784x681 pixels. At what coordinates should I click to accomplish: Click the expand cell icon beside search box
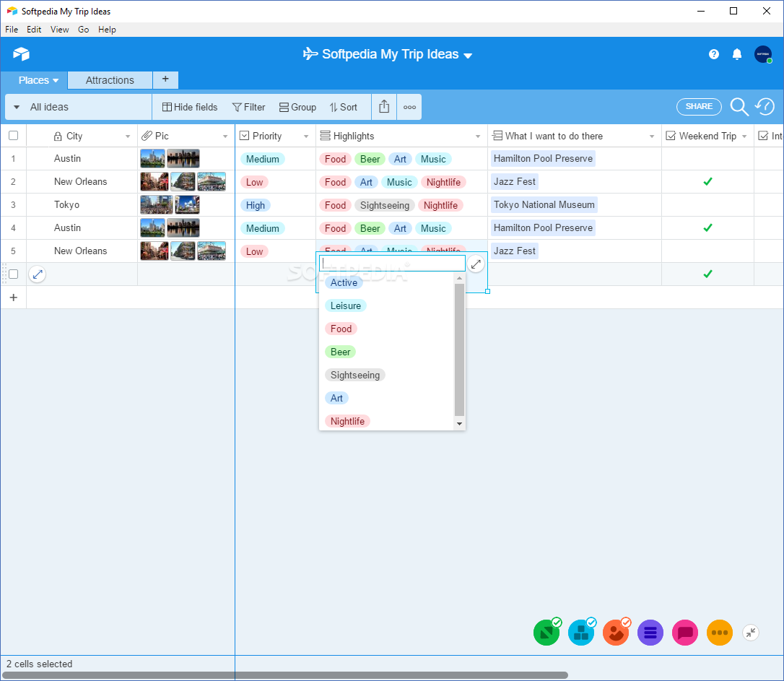(x=476, y=264)
